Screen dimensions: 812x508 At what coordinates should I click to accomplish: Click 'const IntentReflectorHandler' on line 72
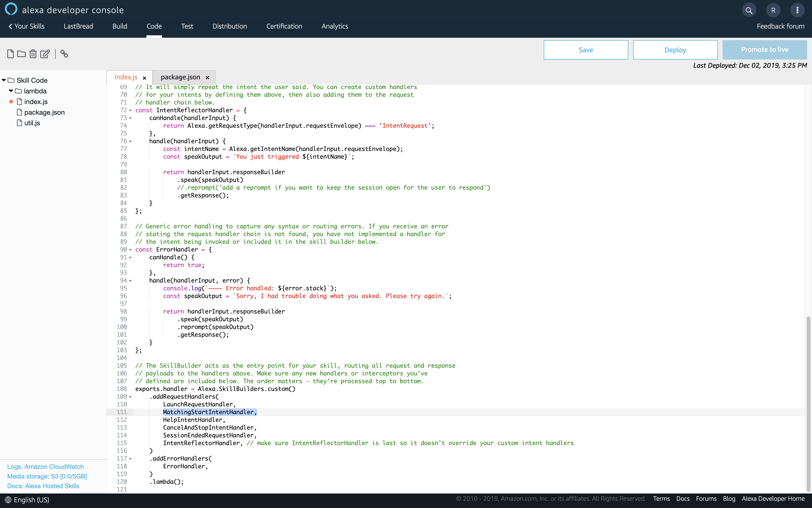pyautogui.click(x=184, y=110)
